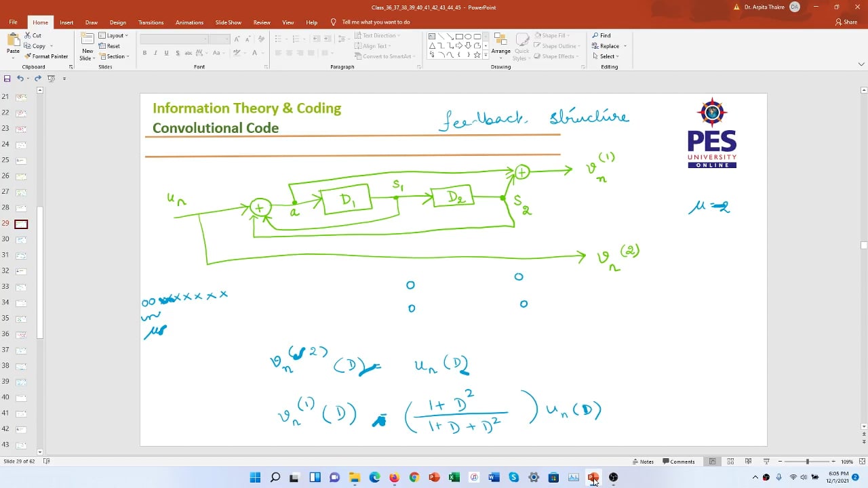Redo the last action
The image size is (868, 488).
38,79
